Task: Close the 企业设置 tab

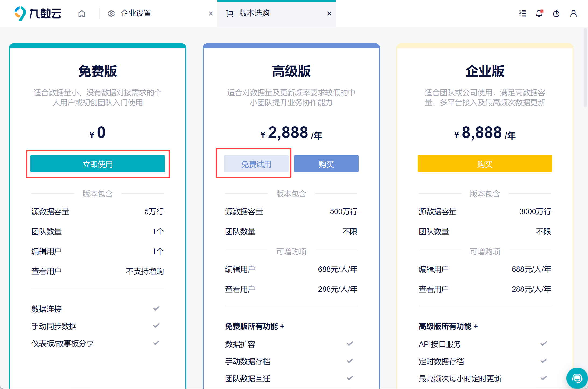Action: [x=211, y=13]
